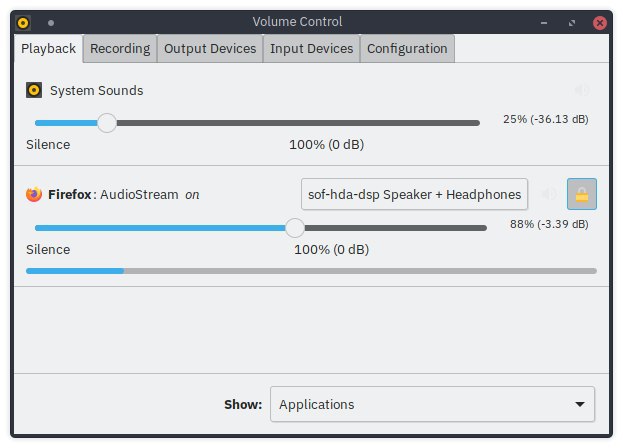Open the Show Applications dropdown
623x448 pixels.
click(x=432, y=404)
